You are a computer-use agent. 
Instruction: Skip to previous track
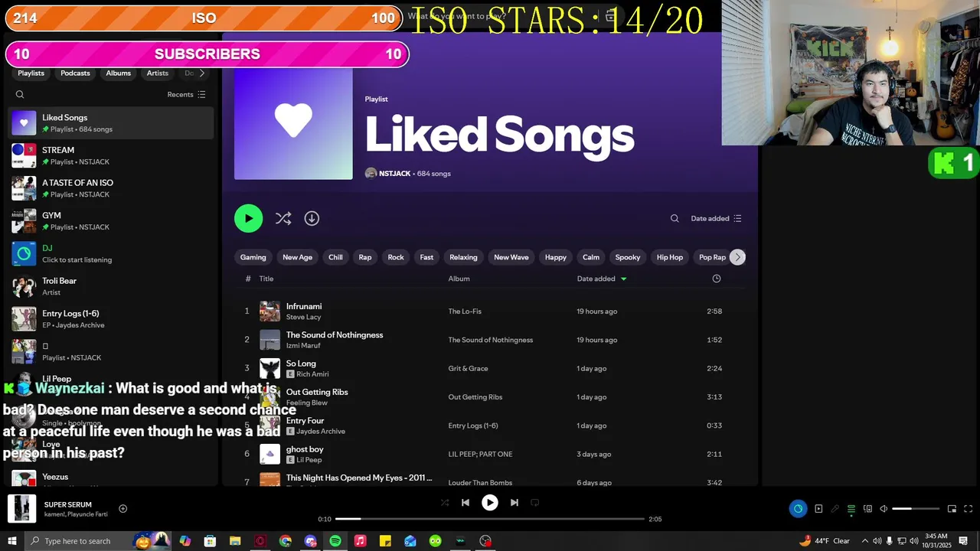tap(465, 503)
